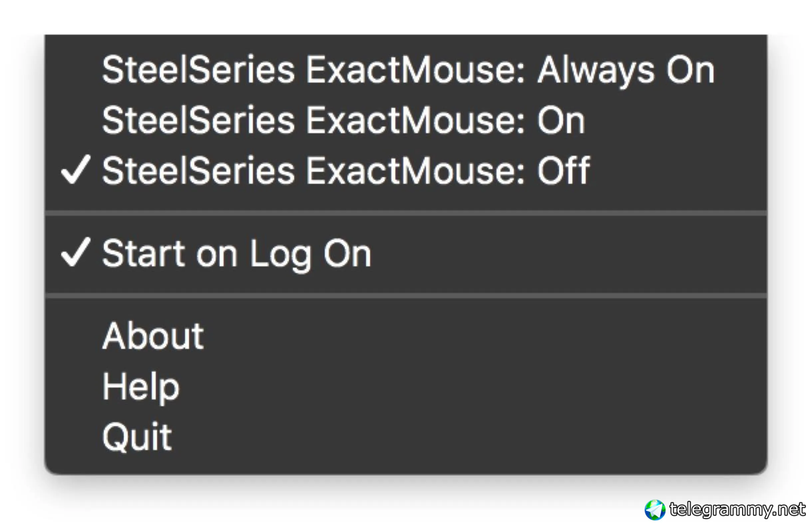Viewport: 812px width, 530px height.
Task: Click the blank area left of Quit
Action: (x=76, y=437)
